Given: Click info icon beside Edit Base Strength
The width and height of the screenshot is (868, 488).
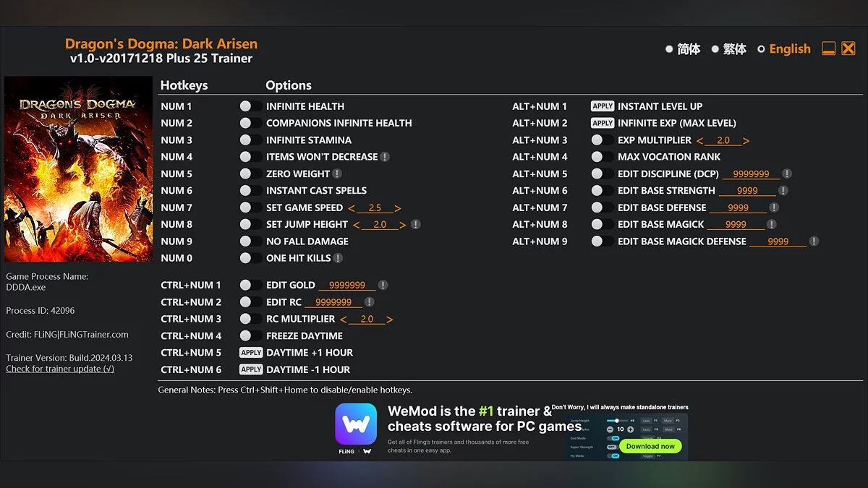Looking at the screenshot, I should coord(783,191).
